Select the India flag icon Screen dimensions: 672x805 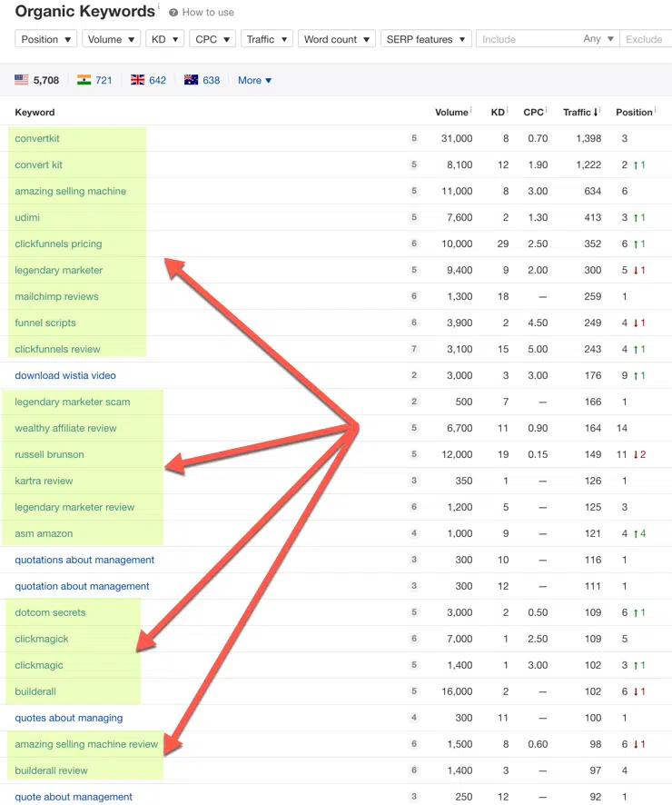[84, 80]
